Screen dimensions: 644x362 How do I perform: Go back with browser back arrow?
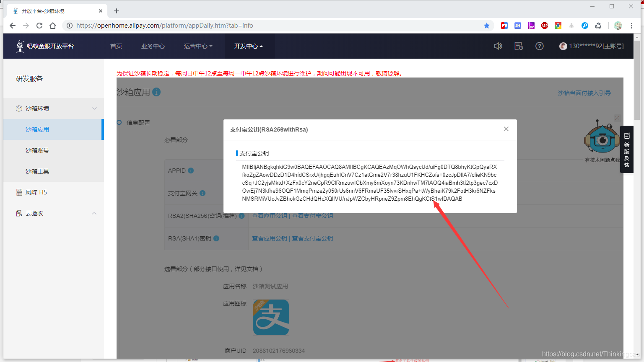pyautogui.click(x=13, y=26)
